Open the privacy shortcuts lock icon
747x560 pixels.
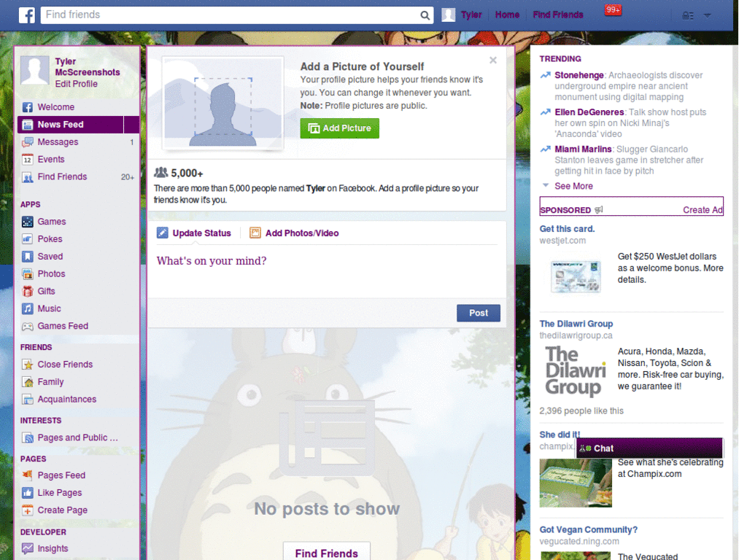pyautogui.click(x=687, y=16)
